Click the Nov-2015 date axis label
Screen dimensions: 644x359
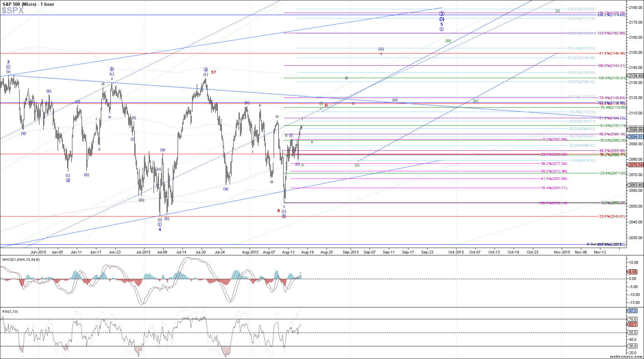[x=562, y=252]
